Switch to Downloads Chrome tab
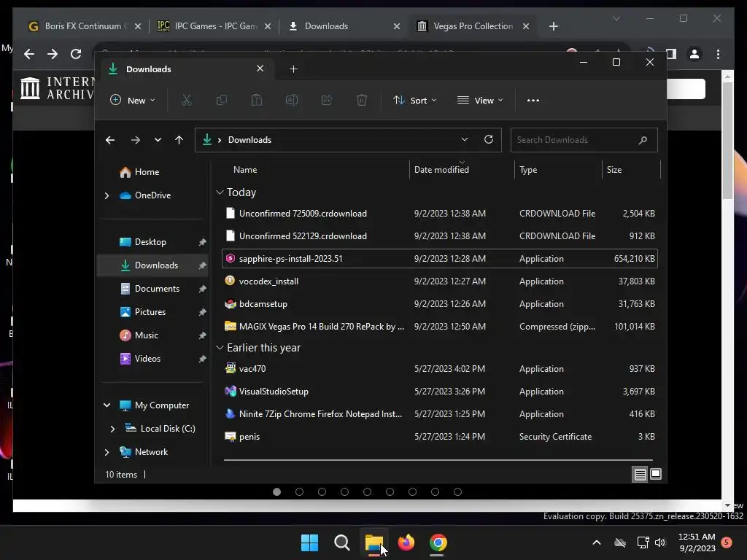747x560 pixels. click(344, 26)
